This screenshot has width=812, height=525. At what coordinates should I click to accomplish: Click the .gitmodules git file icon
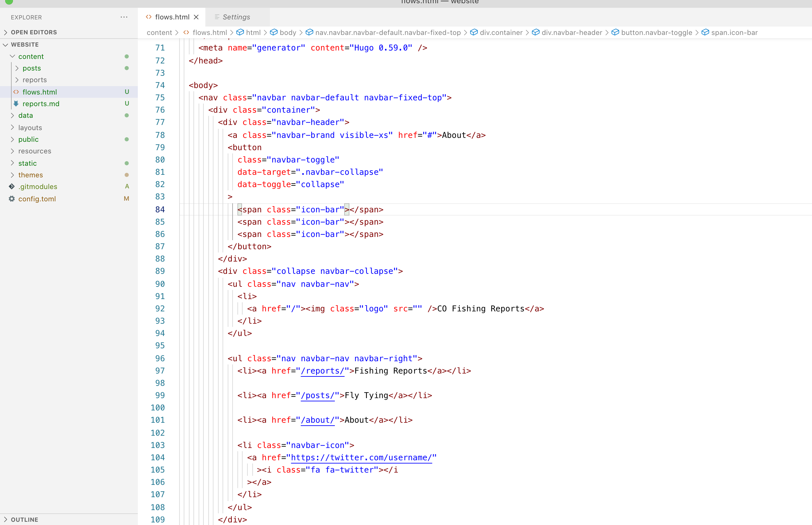click(12, 186)
